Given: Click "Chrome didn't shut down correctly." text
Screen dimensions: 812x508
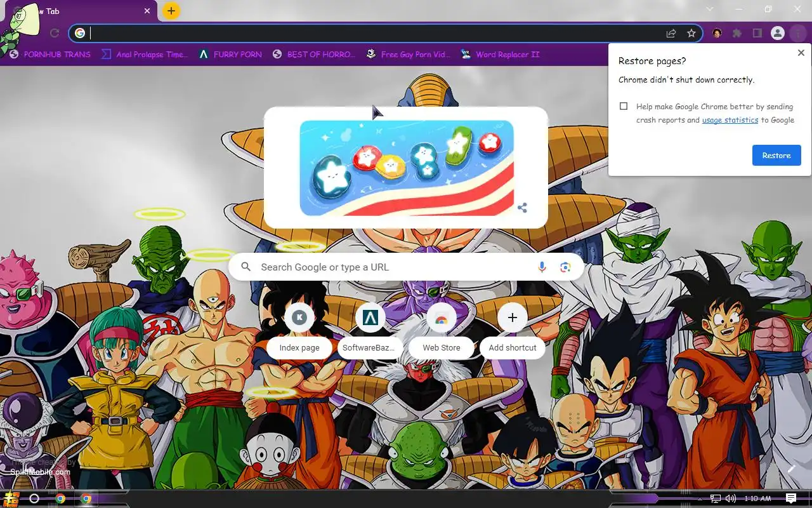Looking at the screenshot, I should 686,80.
